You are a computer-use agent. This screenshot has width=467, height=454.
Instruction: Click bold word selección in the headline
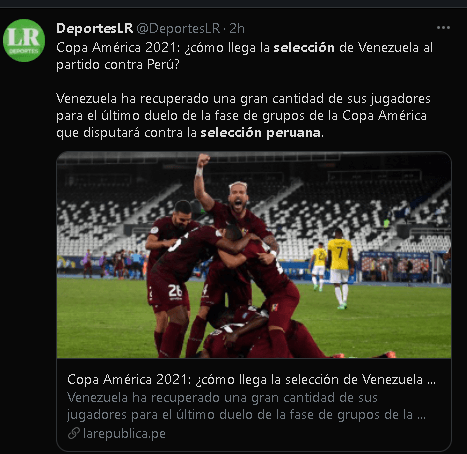pos(304,47)
